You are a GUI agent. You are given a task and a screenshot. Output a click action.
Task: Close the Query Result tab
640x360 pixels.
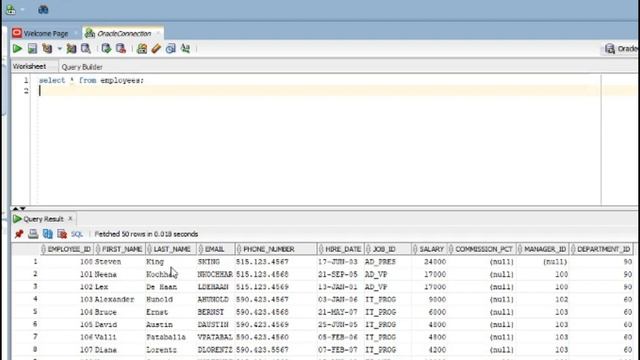point(70,219)
